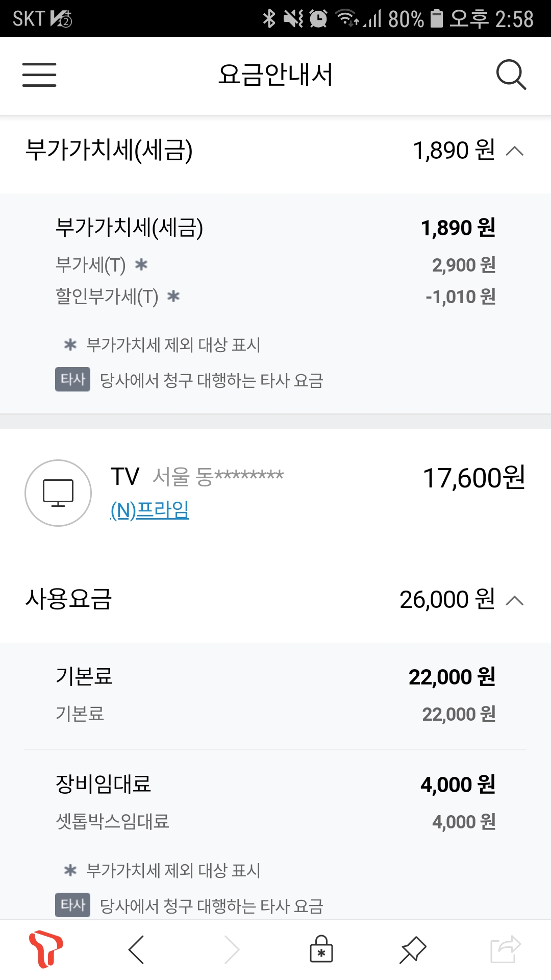The width and height of the screenshot is (551, 980).
Task: Open the (N)프라임 plan link
Action: point(150,510)
